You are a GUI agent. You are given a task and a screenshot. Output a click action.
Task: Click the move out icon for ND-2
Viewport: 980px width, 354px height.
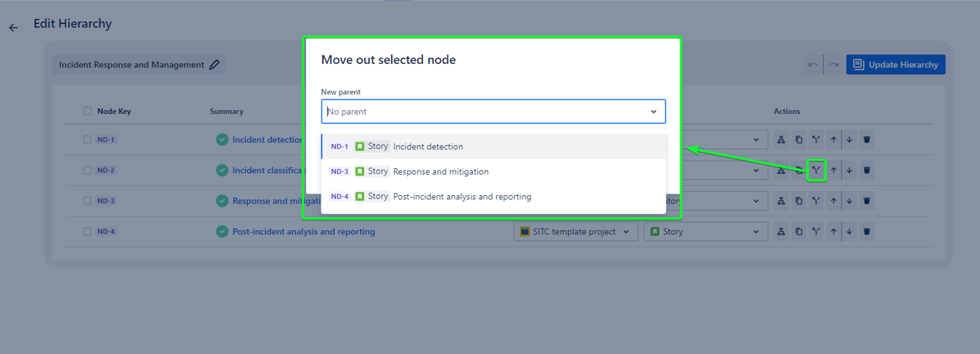coord(816,170)
